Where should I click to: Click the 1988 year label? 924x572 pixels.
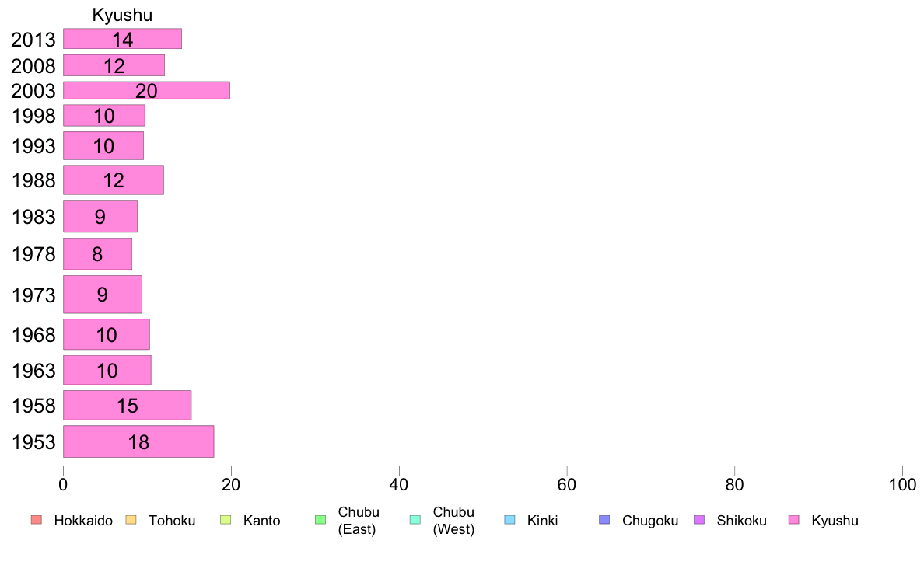33,180
